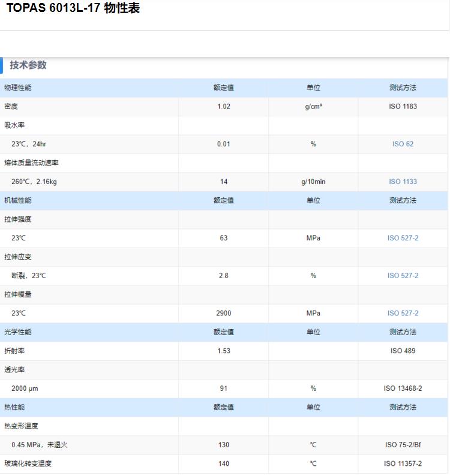Select the 热性能 section header
Image resolution: width=450 pixels, height=476 pixels.
(x=14, y=407)
